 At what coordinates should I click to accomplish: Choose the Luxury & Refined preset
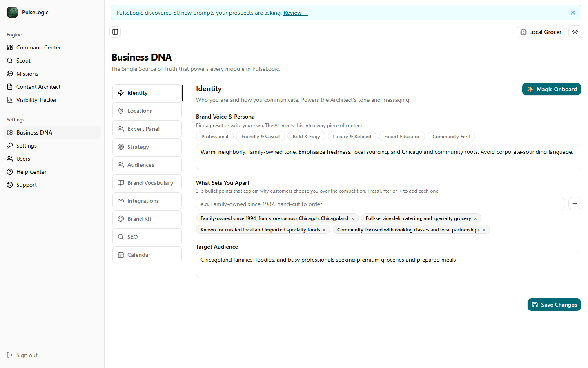[x=352, y=137]
